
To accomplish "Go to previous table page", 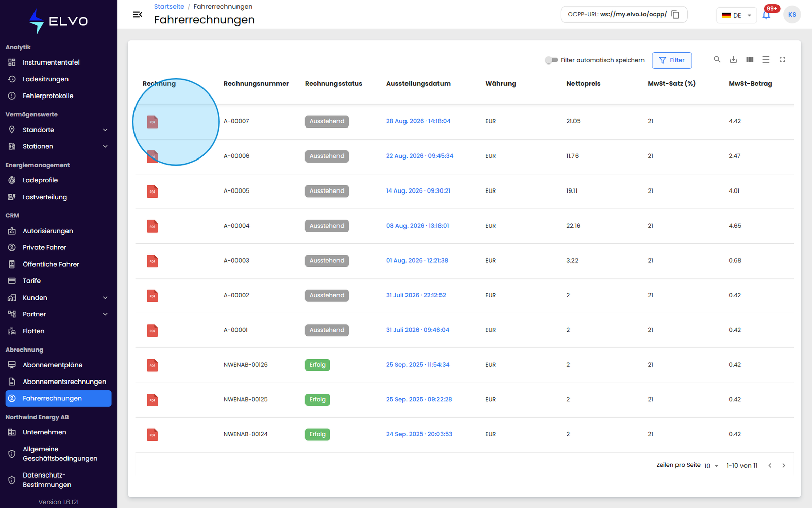I will point(770,466).
